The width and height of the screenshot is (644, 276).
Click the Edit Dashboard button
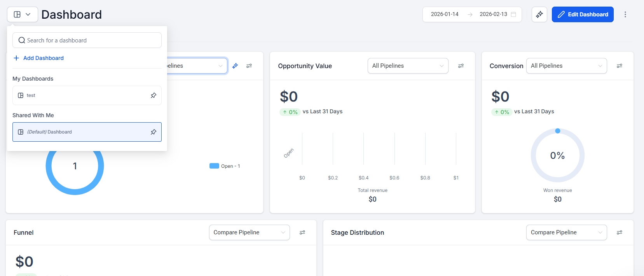coord(583,14)
